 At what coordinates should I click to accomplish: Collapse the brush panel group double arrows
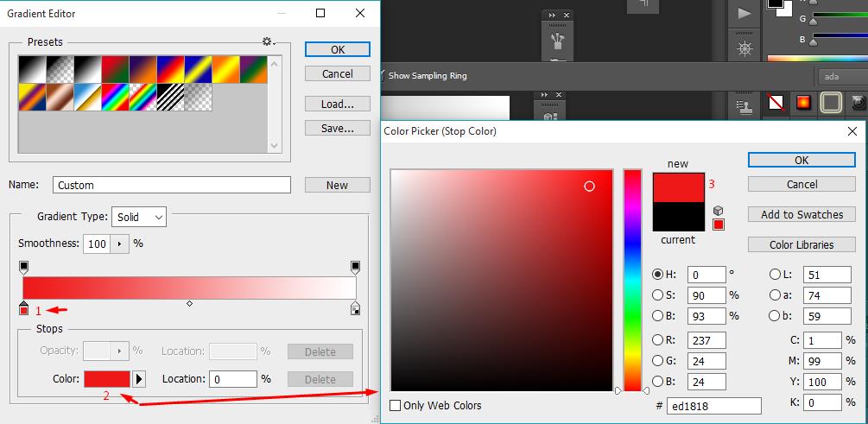pos(552,15)
